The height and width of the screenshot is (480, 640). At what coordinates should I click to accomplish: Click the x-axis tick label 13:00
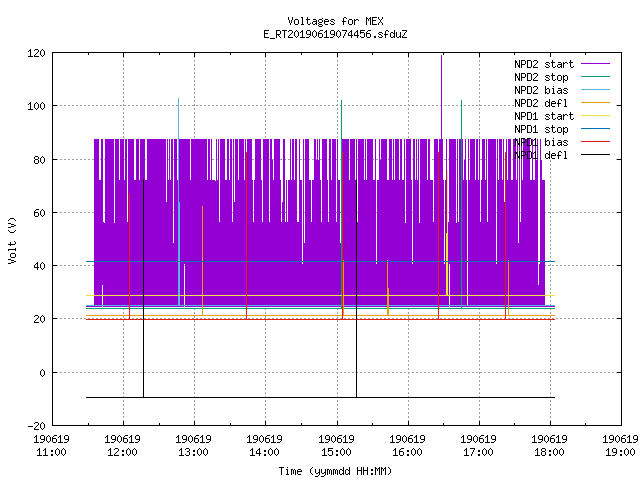[193, 452]
